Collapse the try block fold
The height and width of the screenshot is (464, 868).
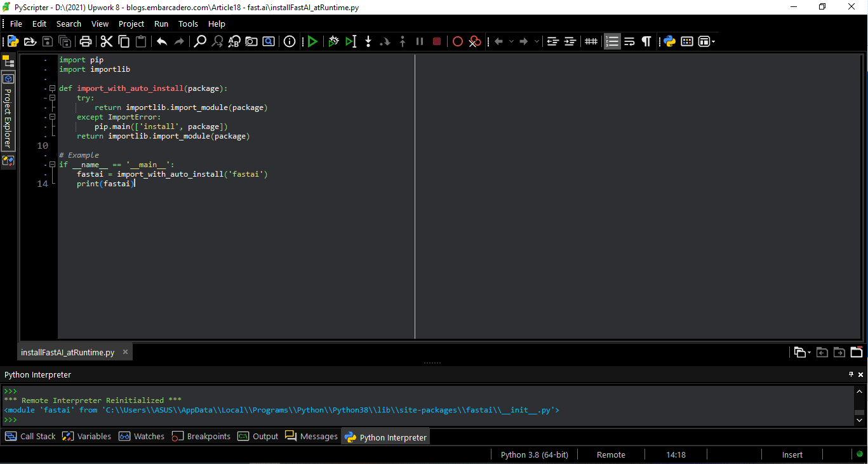(x=53, y=98)
